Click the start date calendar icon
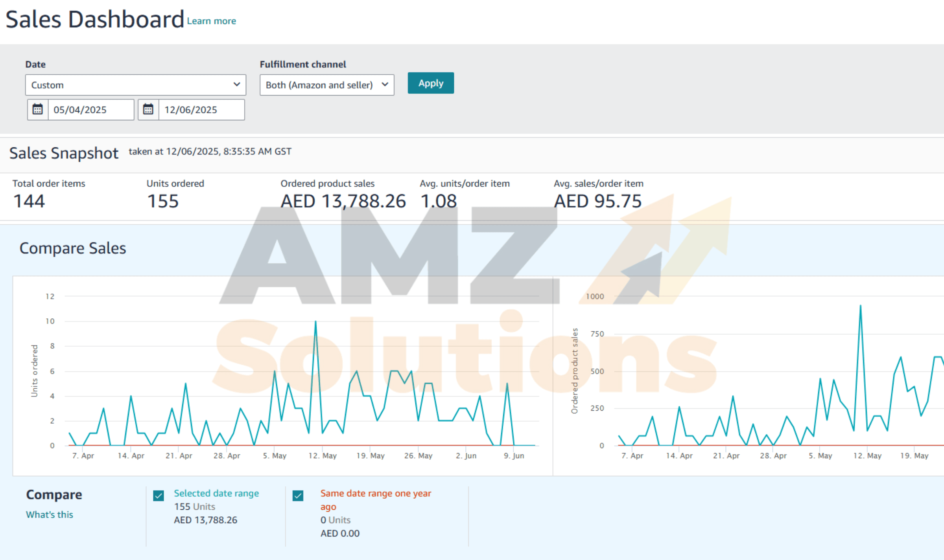 (x=38, y=109)
